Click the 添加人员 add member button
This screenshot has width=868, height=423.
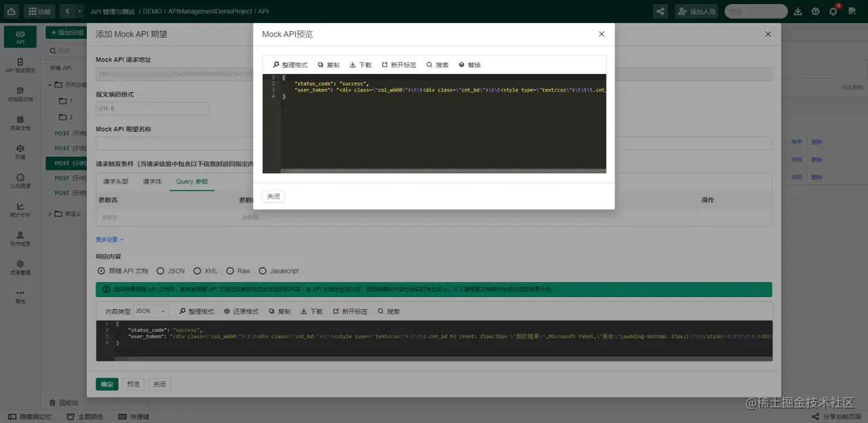pyautogui.click(x=696, y=11)
